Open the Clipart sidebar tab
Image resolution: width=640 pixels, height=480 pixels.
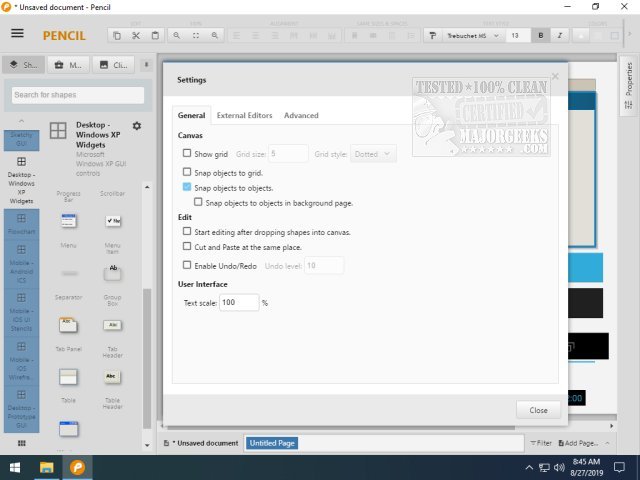[x=113, y=65]
